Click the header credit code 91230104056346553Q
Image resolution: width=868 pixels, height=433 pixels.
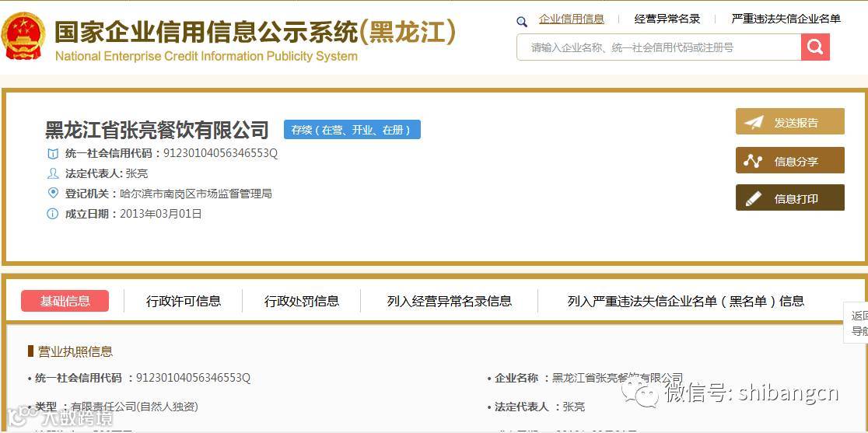coord(220,154)
